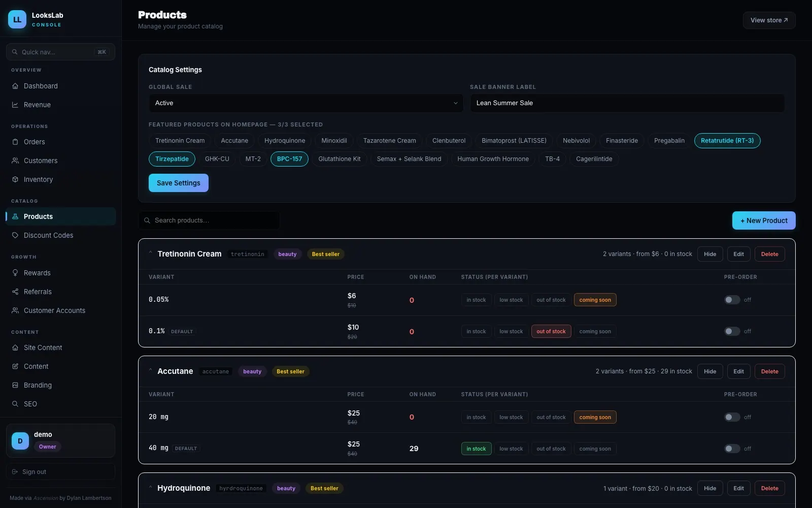The image size is (812, 508).
Task: Set Tretinoin 0.05% status to in stock
Action: (476, 300)
